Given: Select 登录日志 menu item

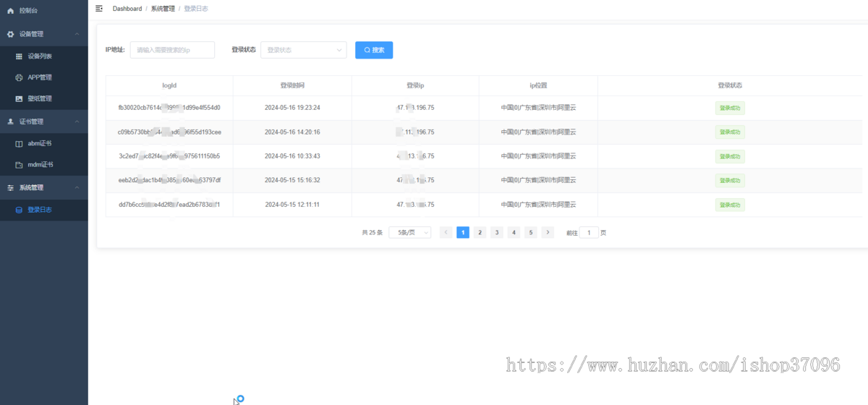Looking at the screenshot, I should coord(44,210).
